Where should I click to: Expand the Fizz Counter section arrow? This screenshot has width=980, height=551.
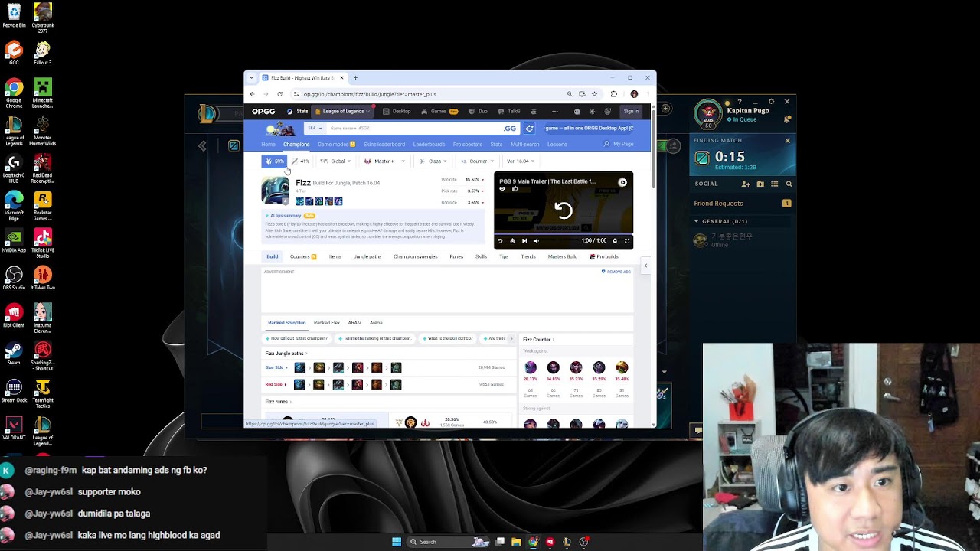coord(553,340)
